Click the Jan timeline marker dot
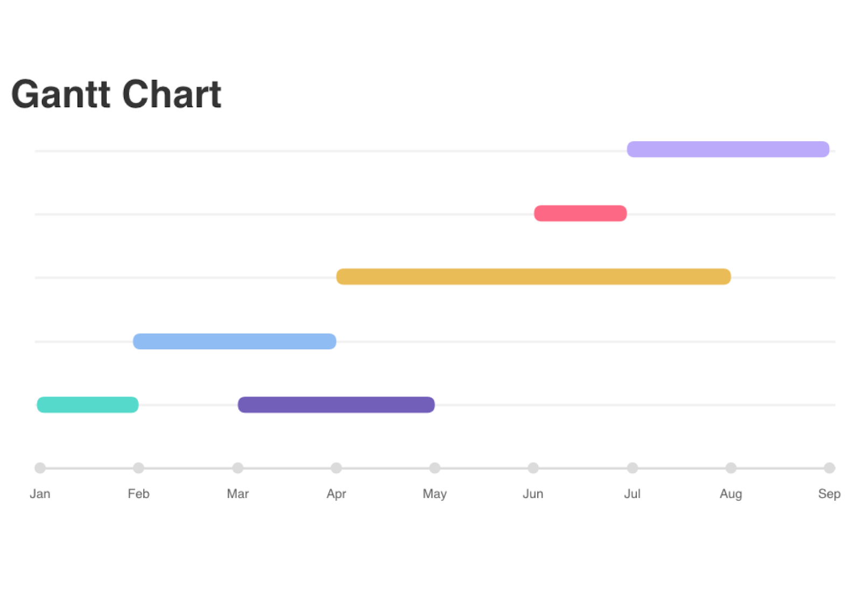This screenshot has width=862, height=616. coord(40,468)
